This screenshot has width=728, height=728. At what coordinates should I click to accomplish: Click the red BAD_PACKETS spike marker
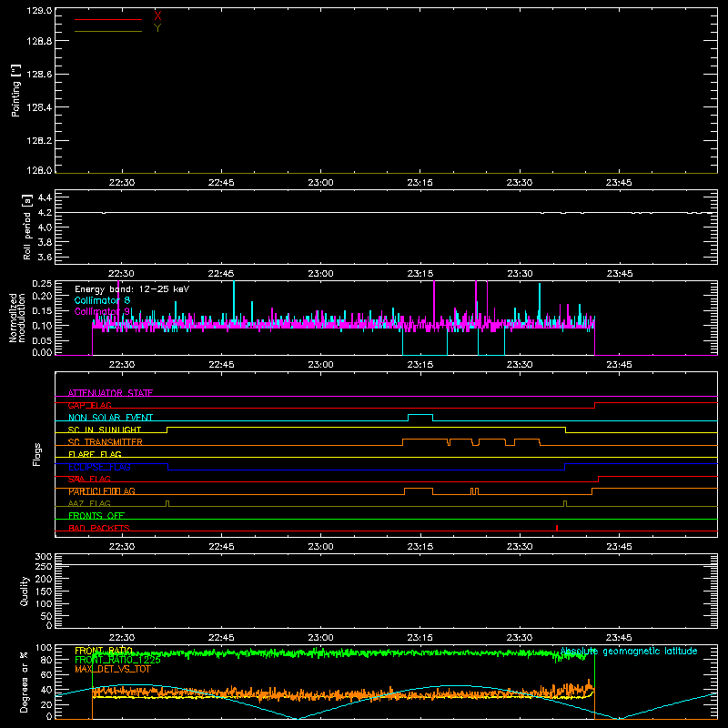[557, 528]
